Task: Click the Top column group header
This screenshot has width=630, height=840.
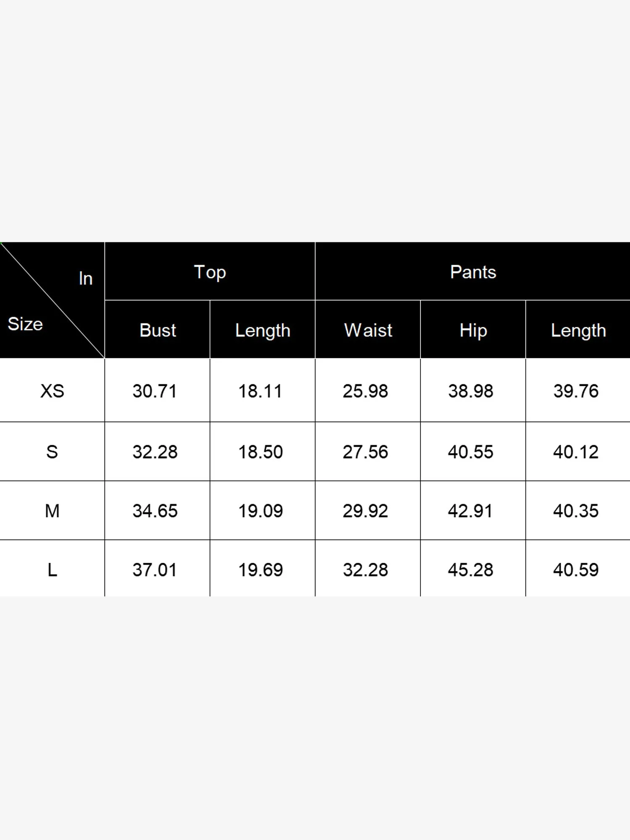Action: 210,272
